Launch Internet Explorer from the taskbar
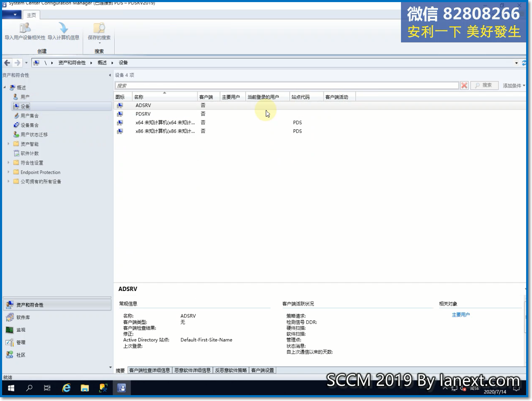532x401 pixels. pos(66,388)
